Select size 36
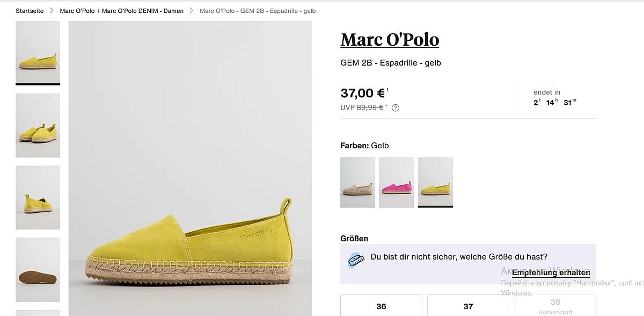Image resolution: width=644 pixels, height=316 pixels. [x=381, y=306]
